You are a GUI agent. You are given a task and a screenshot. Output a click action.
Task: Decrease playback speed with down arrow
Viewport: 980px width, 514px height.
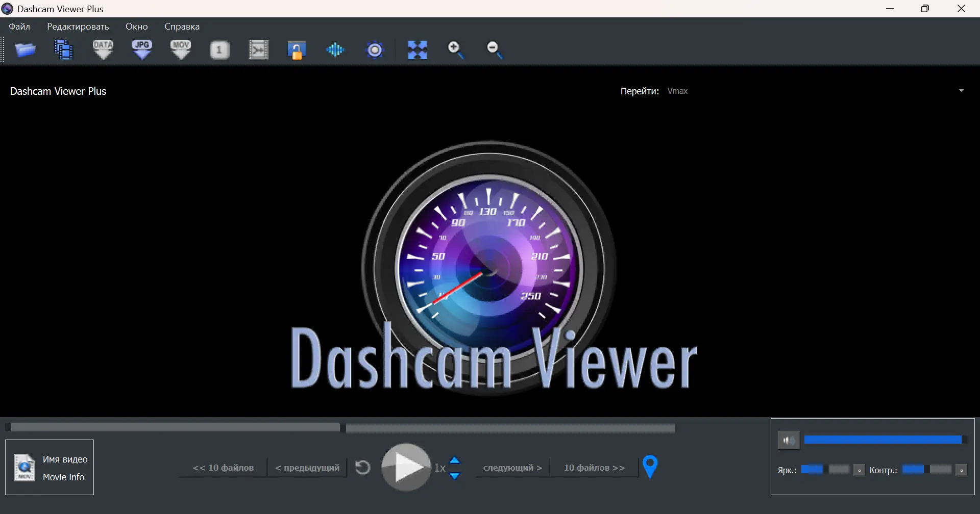(455, 476)
